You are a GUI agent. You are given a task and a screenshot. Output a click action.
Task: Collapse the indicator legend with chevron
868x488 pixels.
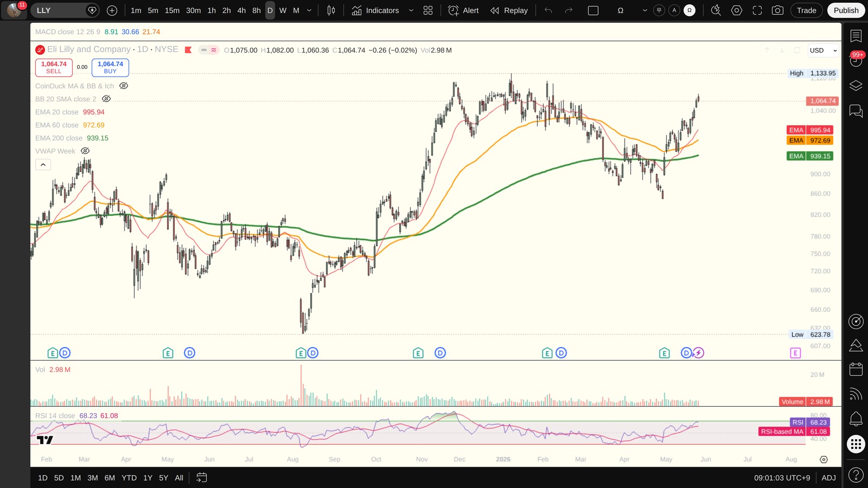coord(43,164)
